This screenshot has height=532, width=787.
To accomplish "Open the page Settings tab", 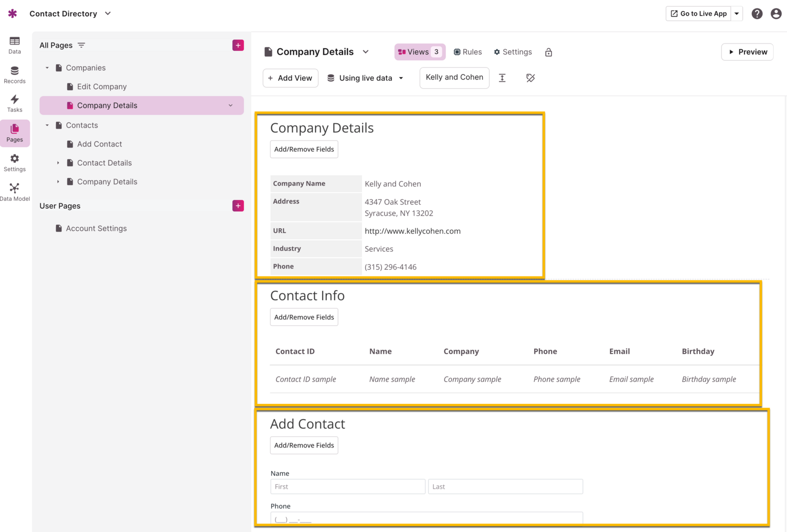I will point(513,52).
